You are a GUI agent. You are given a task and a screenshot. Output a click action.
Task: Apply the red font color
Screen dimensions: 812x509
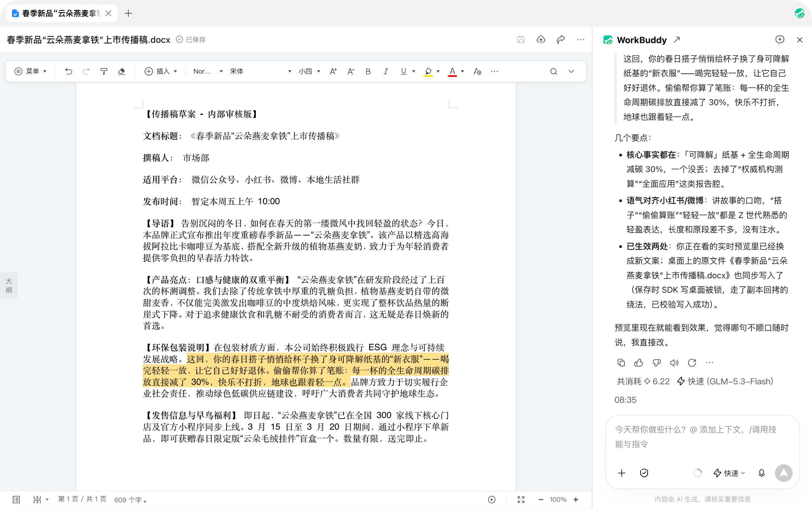click(x=452, y=72)
